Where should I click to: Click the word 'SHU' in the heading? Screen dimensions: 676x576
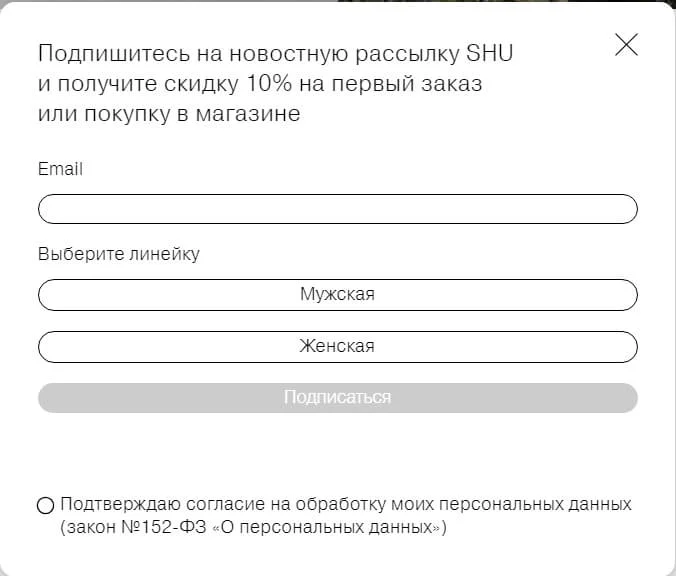490,54
